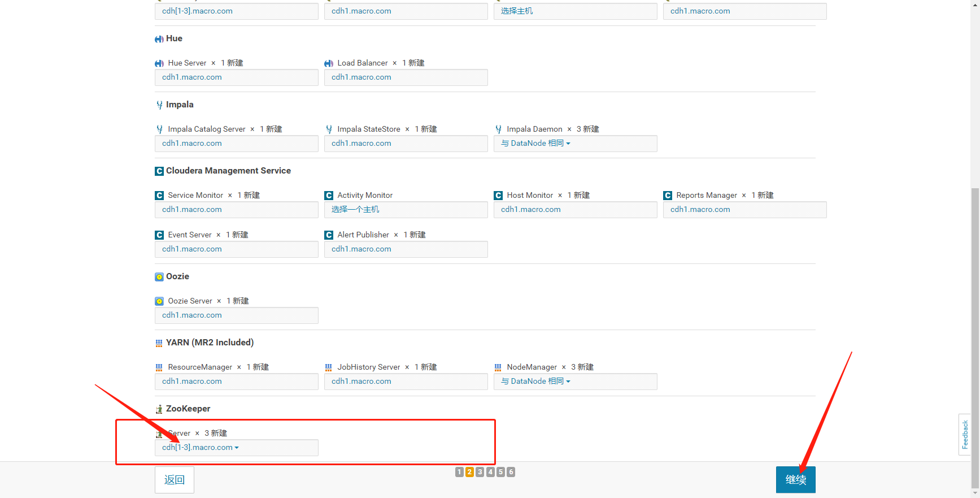Open the Feedback side tab
Viewport: 980px width, 498px height.
[x=965, y=435]
